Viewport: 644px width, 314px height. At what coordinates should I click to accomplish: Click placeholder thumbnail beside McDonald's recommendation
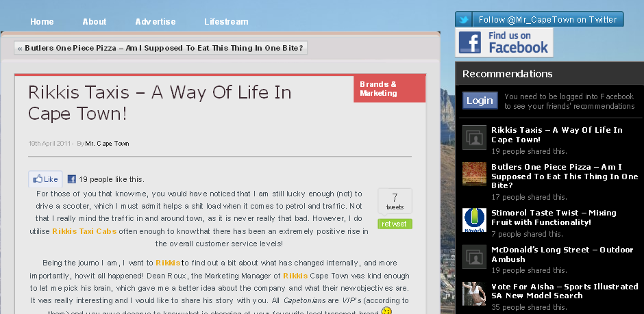point(474,257)
